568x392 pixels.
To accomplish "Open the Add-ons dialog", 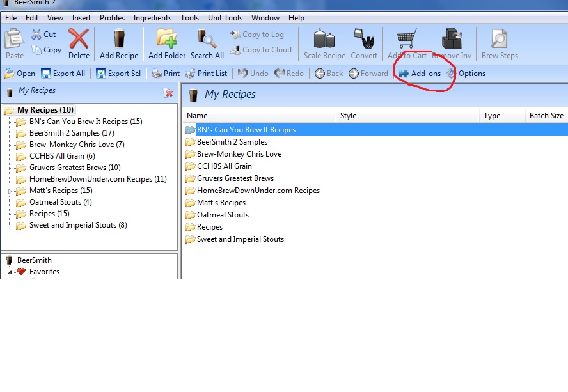I will [x=420, y=74].
